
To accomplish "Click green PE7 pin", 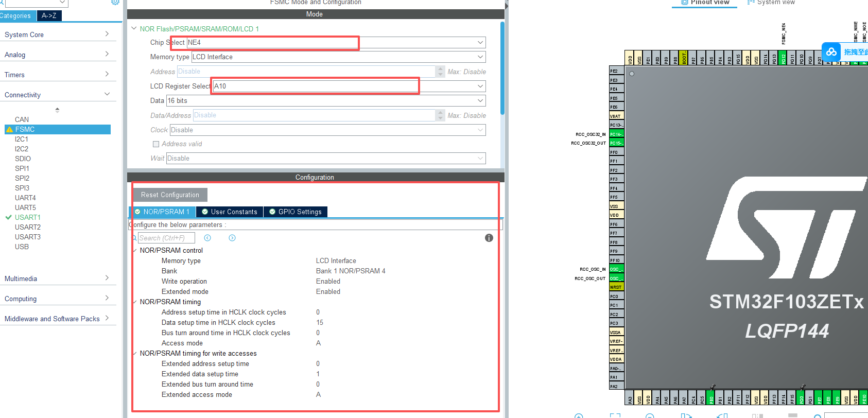I will pyautogui.click(x=819, y=397).
